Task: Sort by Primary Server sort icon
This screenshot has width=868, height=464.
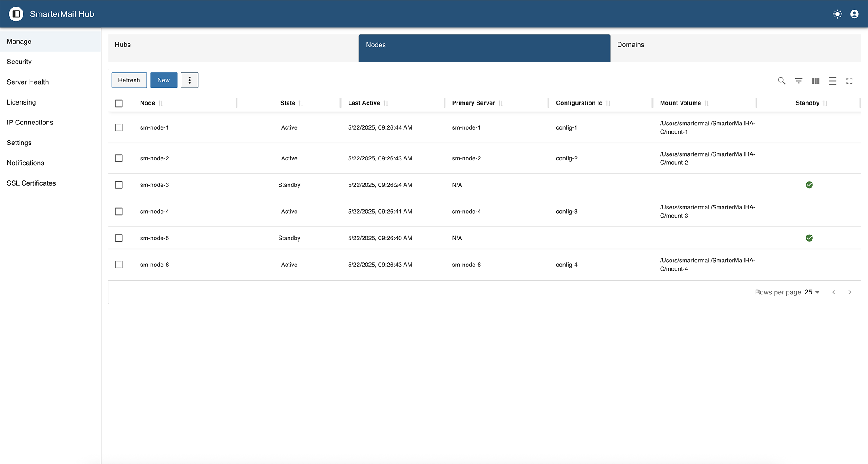Action: 501,103
